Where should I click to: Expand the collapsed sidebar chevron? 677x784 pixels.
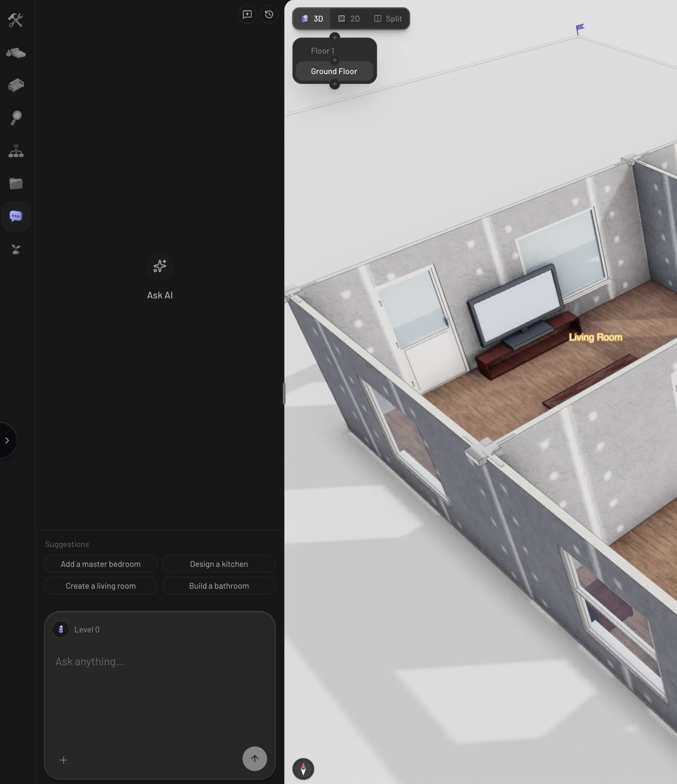click(7, 440)
